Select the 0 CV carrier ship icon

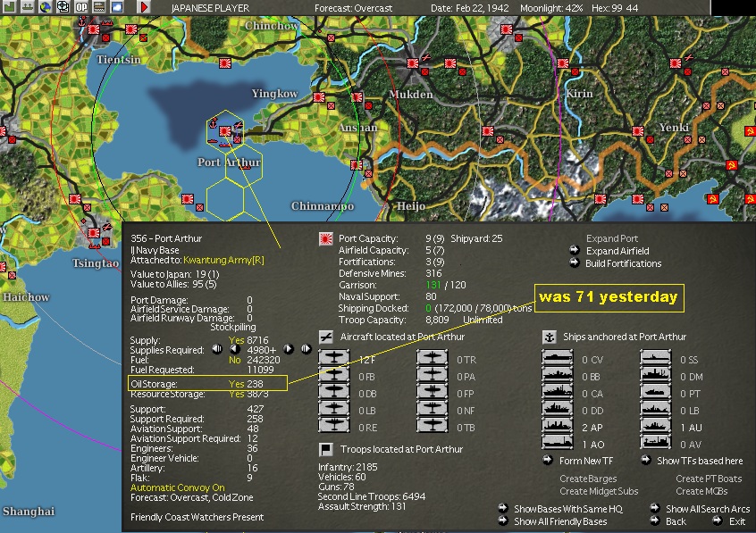[558, 359]
